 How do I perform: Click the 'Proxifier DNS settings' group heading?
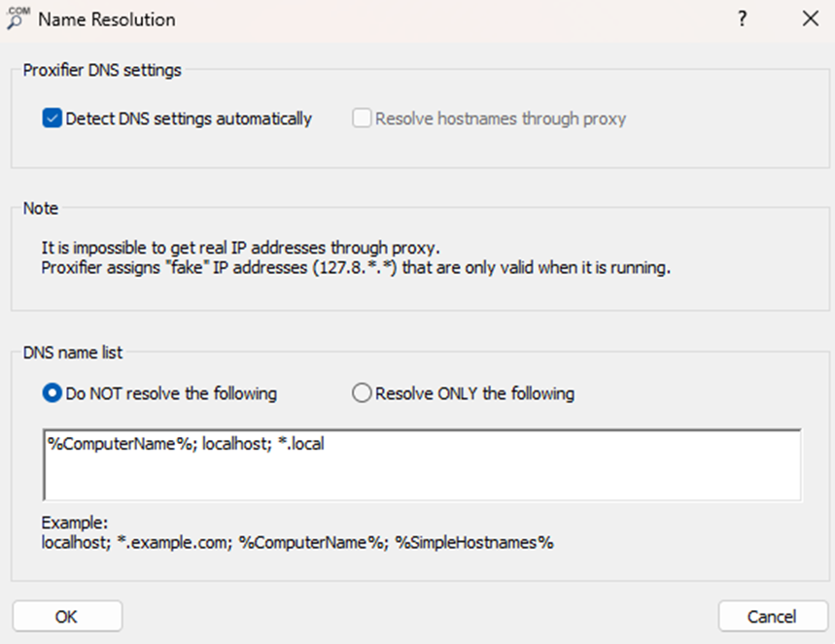(x=102, y=70)
